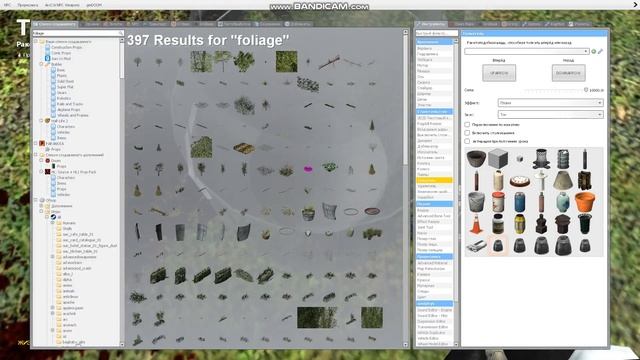Tick the middle thruster options checkbox
Image resolution: width=640 pixels, height=360 pixels.
(467, 133)
